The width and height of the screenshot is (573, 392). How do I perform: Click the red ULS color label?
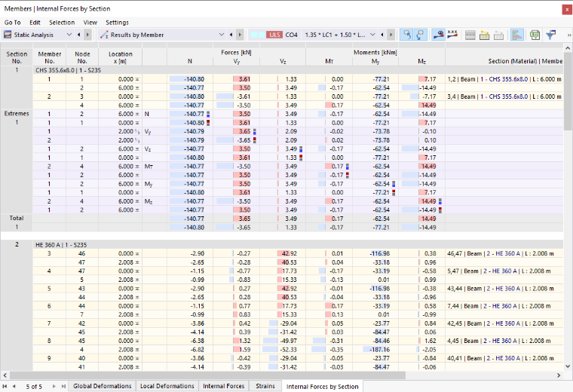pyautogui.click(x=274, y=35)
